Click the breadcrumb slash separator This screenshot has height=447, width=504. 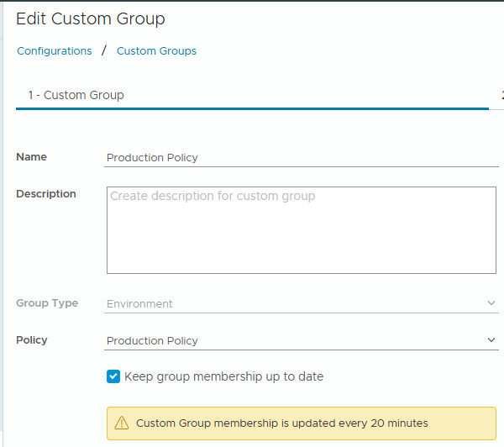[104, 51]
